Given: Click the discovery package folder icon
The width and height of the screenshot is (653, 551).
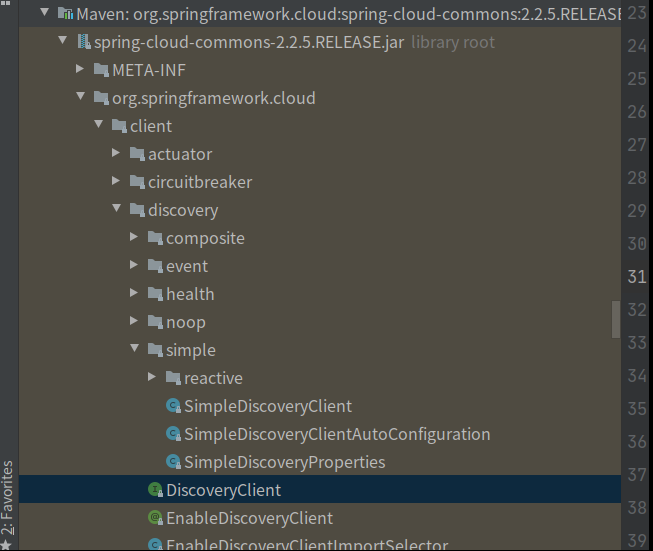Looking at the screenshot, I should 137,209.
